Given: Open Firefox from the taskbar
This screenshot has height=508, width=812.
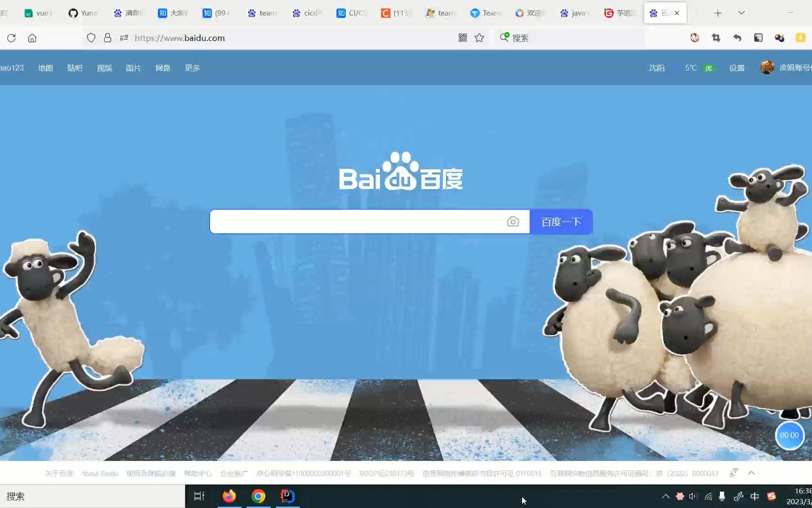Looking at the screenshot, I should tap(229, 496).
